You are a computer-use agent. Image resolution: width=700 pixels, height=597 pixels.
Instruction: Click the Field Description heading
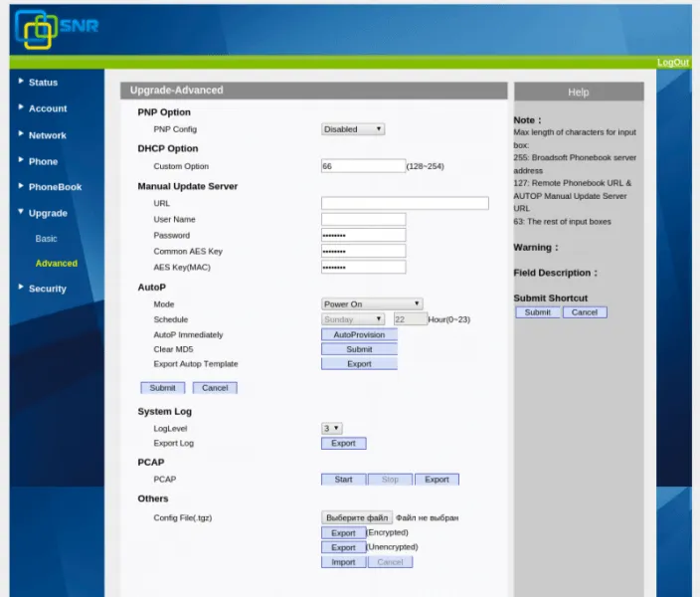(556, 273)
